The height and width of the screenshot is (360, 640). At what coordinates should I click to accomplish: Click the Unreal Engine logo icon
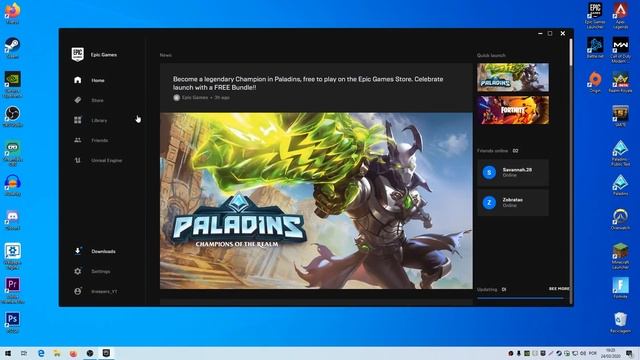[78, 160]
